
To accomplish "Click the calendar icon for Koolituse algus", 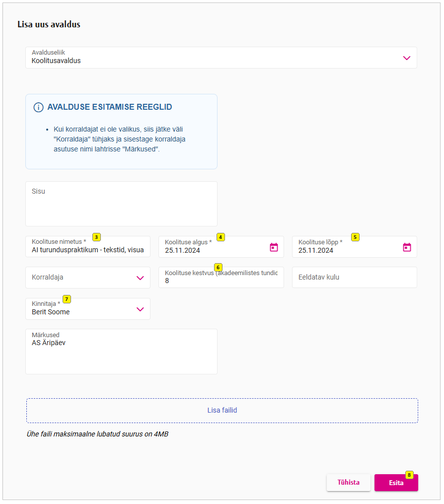I will (x=274, y=247).
